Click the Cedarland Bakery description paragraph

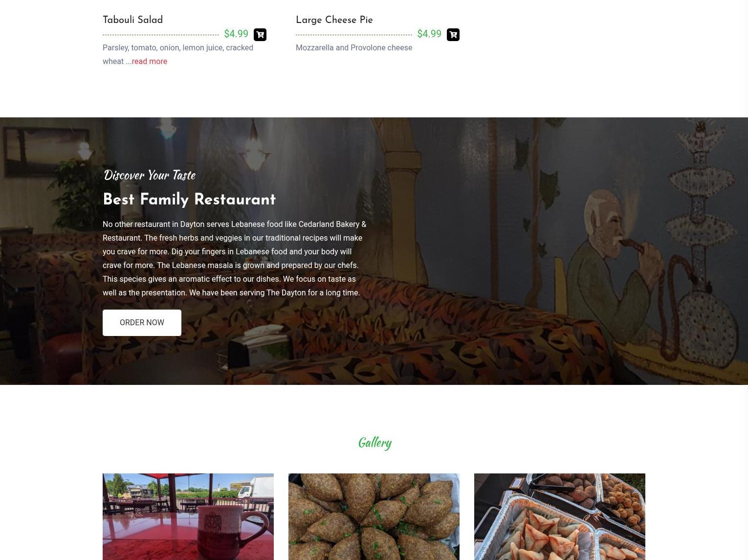(235, 258)
